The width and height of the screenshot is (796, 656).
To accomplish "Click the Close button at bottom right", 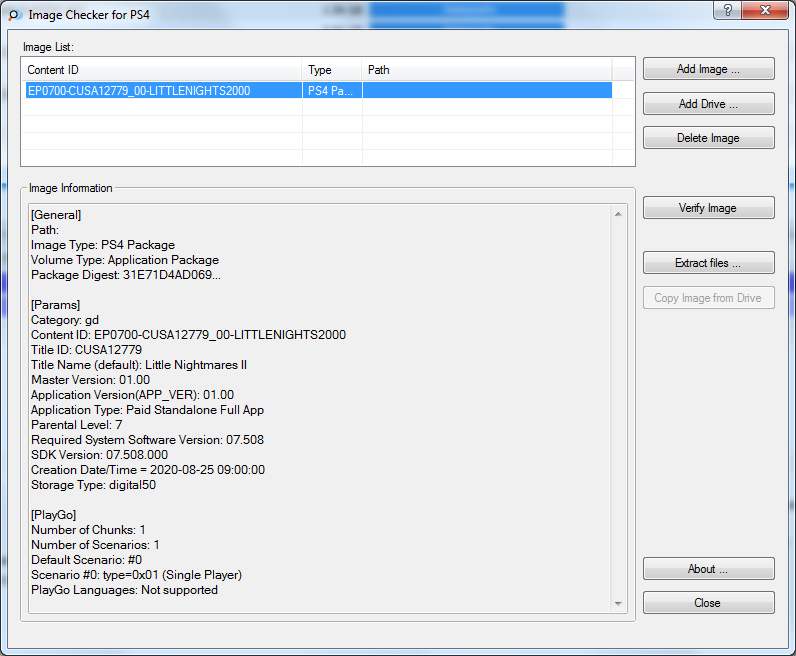I will pos(708,603).
